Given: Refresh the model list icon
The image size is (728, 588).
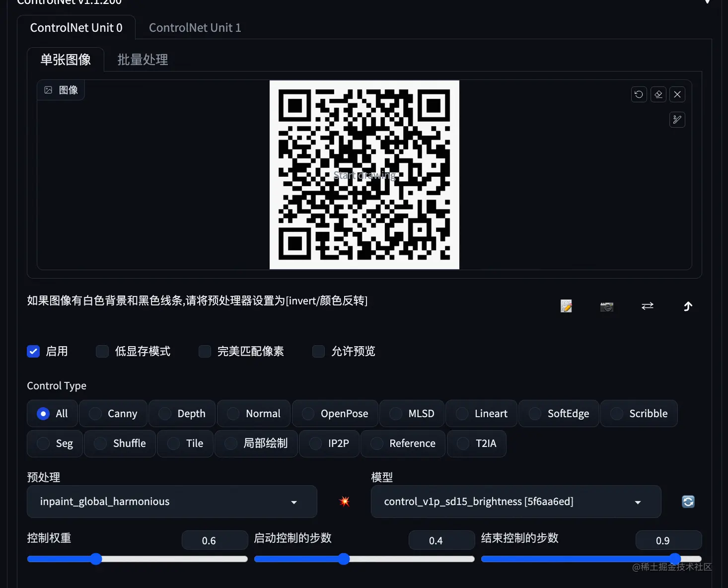Looking at the screenshot, I should pyautogui.click(x=688, y=502).
